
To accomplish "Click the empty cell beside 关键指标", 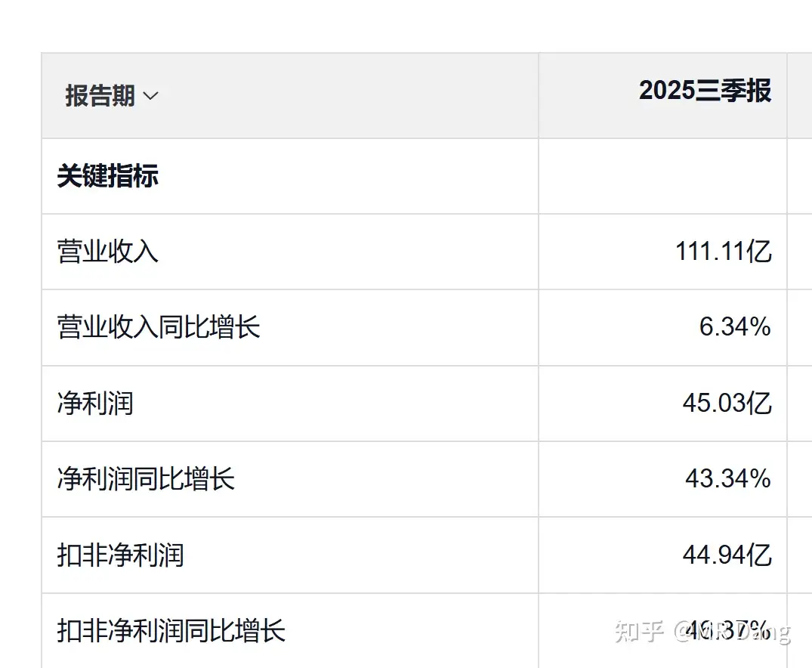I will (x=662, y=176).
